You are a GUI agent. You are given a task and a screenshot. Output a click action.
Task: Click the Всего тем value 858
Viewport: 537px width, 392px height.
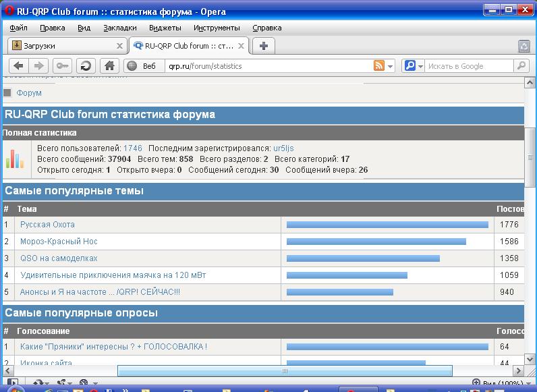pos(186,159)
